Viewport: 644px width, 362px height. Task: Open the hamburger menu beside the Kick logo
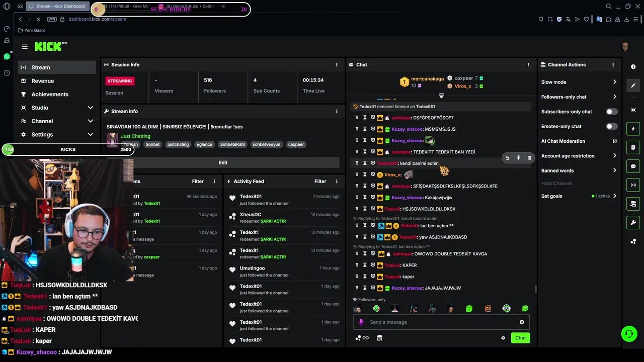coord(25,47)
